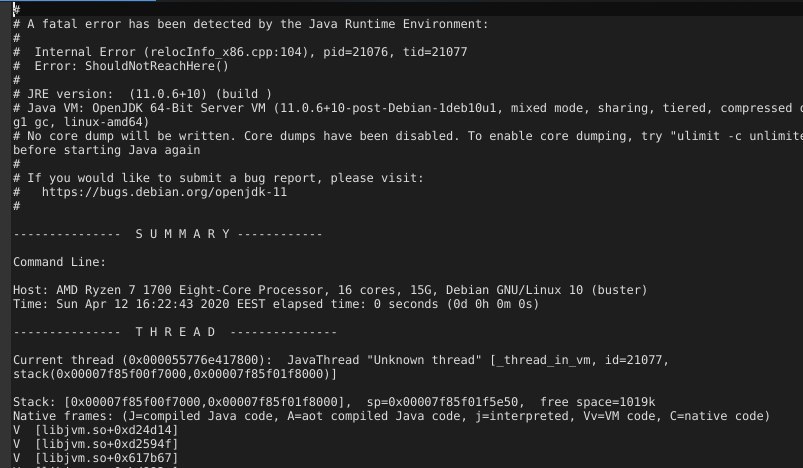
Task: Click the 'Internal Error (relocInfo_x86.cpp:104)' line
Action: tap(240, 52)
